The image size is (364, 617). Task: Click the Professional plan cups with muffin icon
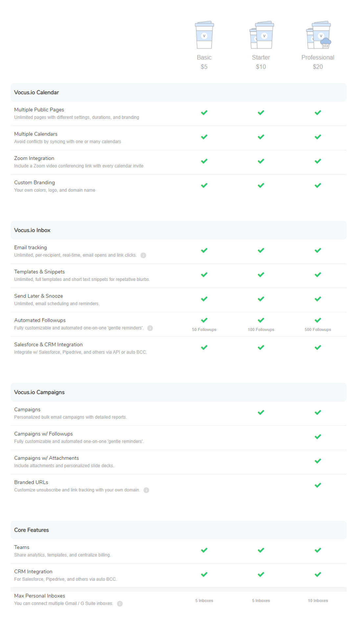coord(319,35)
